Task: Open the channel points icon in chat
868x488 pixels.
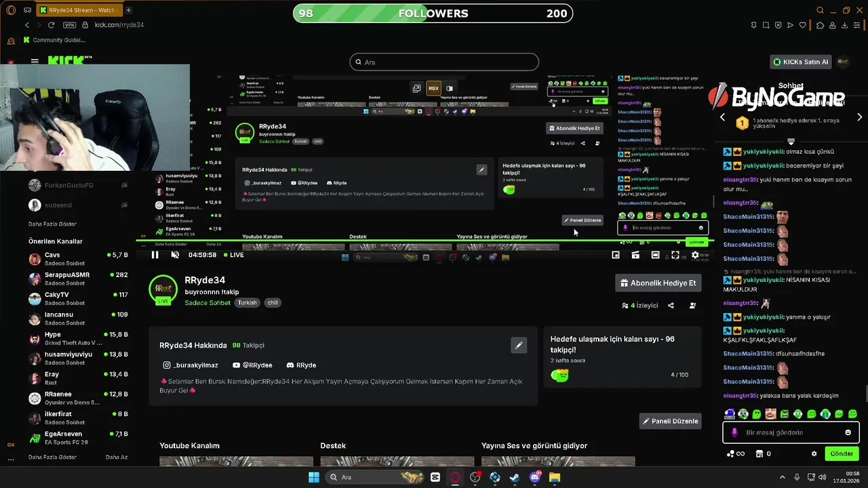Action: pos(736,454)
